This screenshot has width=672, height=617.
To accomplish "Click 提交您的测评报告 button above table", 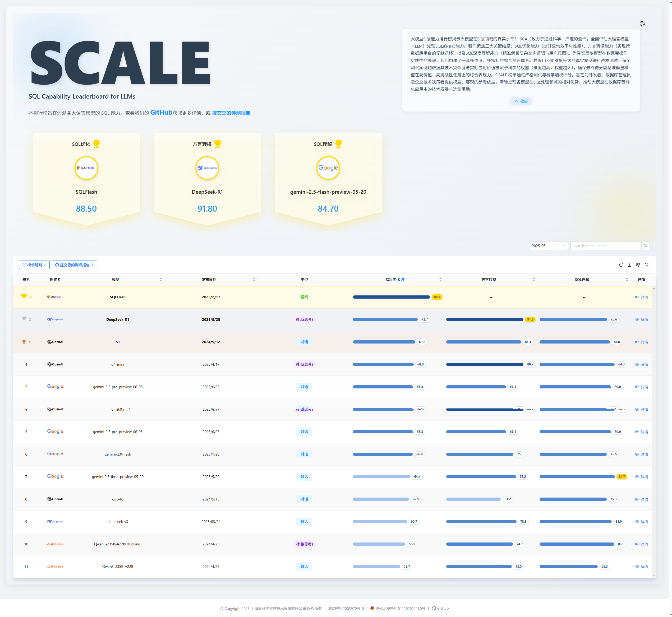I will [75, 265].
